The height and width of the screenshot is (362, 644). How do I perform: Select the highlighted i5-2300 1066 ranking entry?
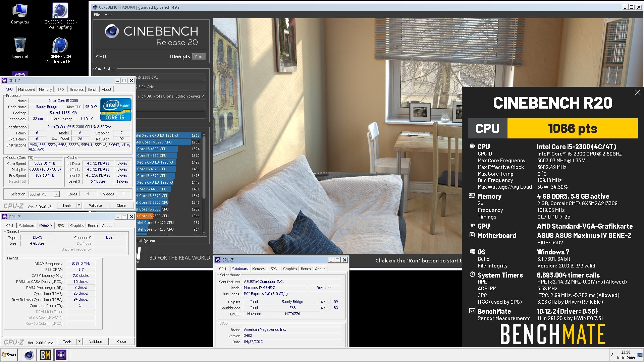[168, 216]
